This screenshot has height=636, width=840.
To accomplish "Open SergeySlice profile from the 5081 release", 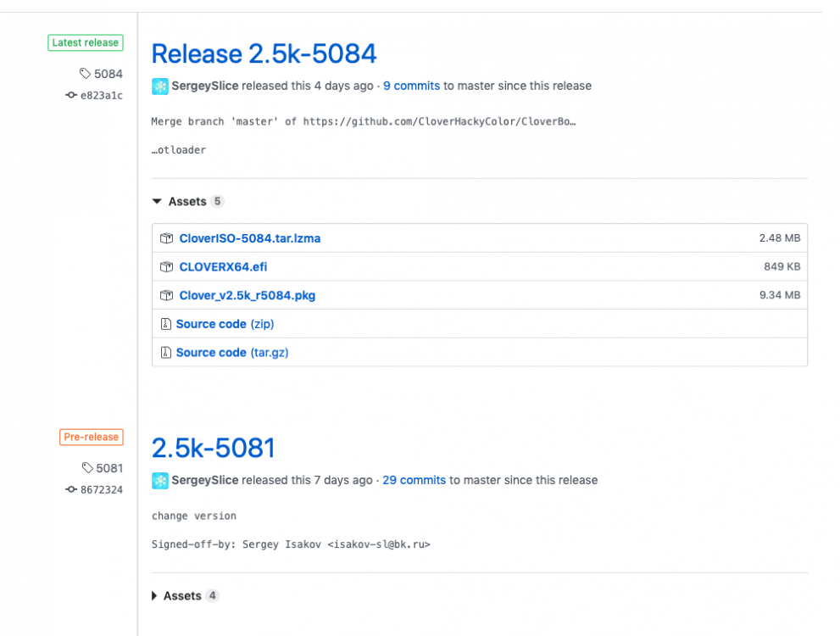I will pos(204,480).
